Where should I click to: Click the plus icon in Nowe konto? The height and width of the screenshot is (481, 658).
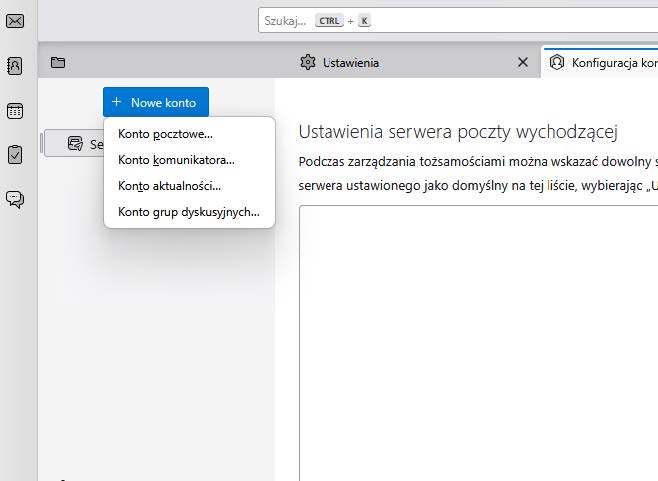tap(117, 102)
